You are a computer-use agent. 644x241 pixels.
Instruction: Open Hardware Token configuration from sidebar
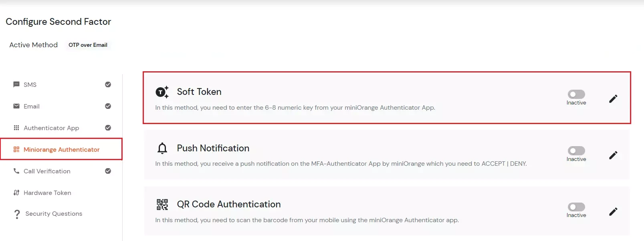(x=48, y=193)
